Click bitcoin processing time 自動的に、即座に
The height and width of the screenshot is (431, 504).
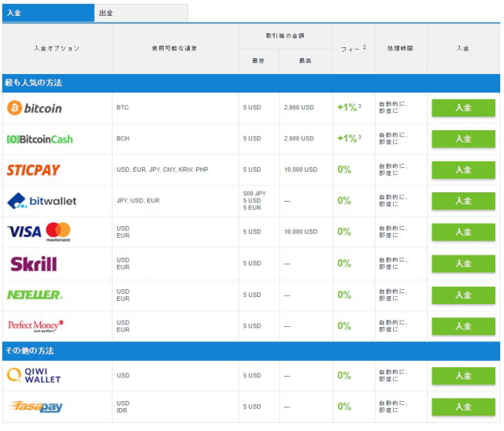click(393, 107)
